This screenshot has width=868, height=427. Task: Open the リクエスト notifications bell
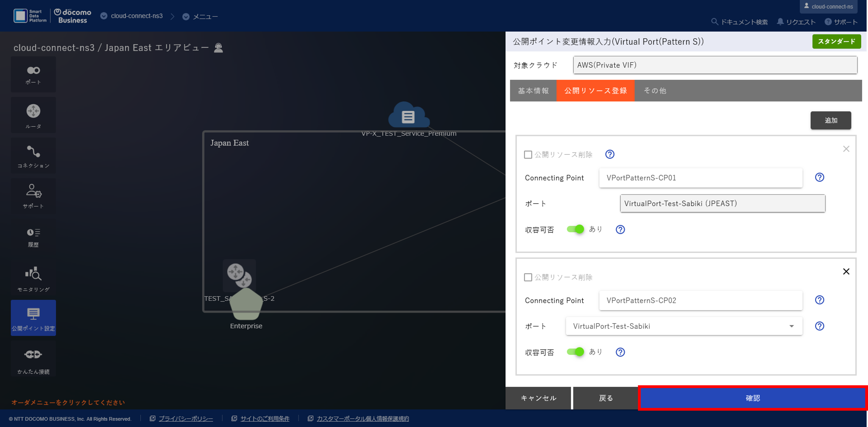(780, 22)
